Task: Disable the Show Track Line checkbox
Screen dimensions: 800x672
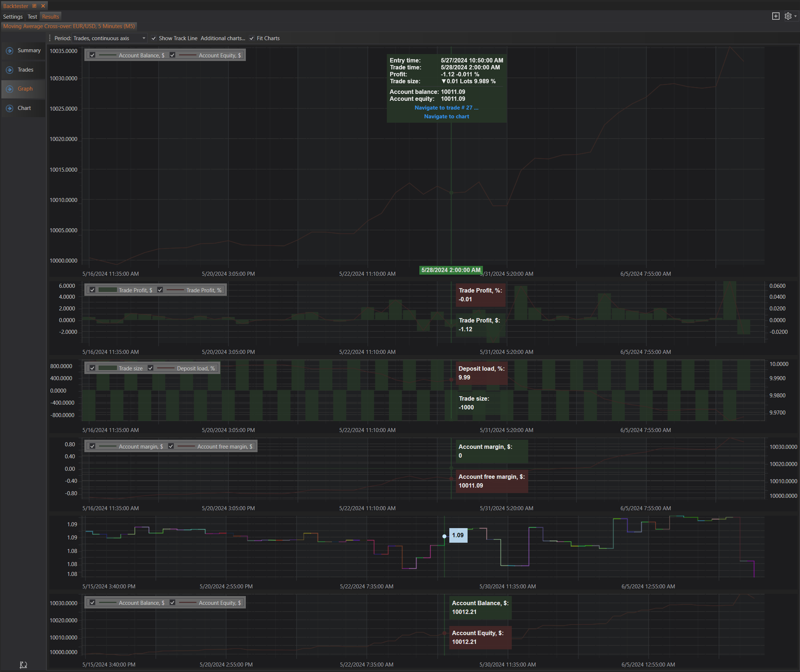Action: 154,38
